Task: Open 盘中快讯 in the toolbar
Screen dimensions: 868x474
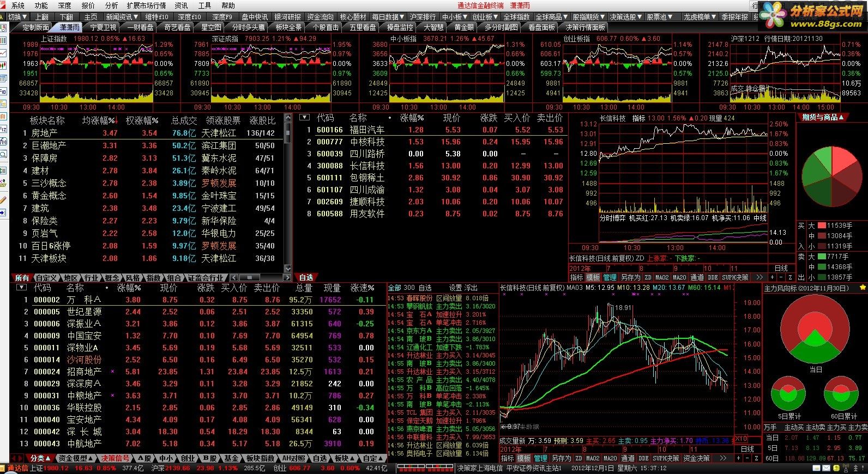Action: coord(255,17)
